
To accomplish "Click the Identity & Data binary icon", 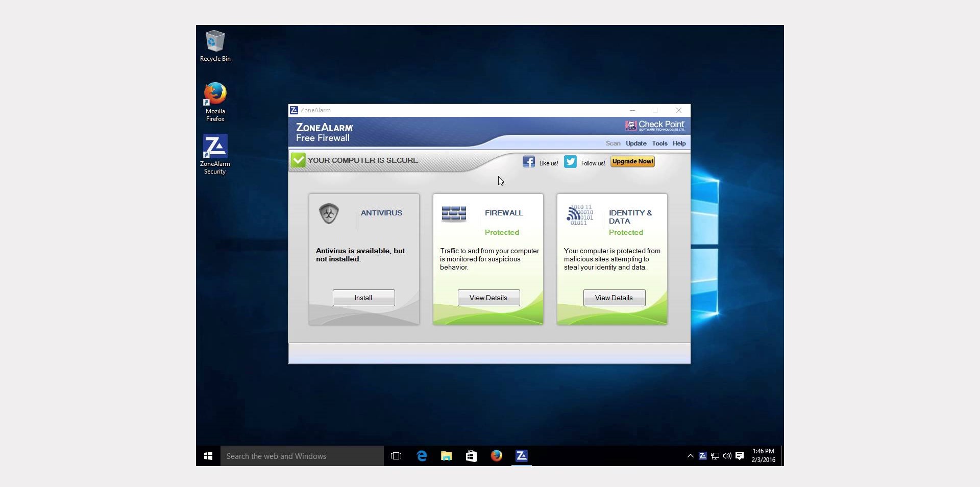I will pyautogui.click(x=580, y=215).
